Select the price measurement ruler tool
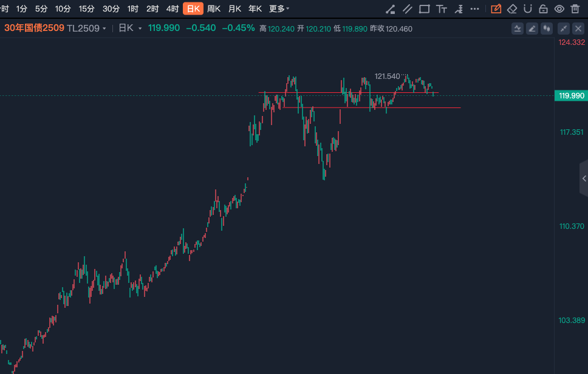The width and height of the screenshot is (588, 374). tap(459, 9)
